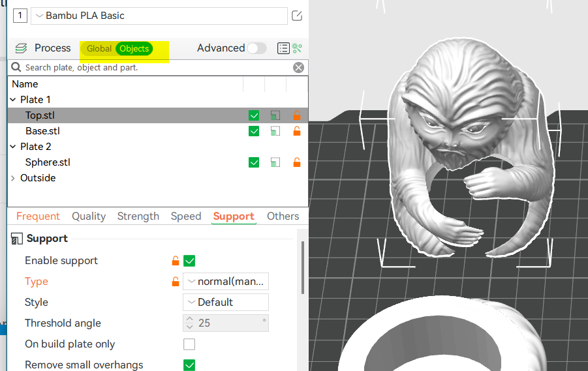Open the Frequent settings tab
Viewport: 588px width, 371px height.
(38, 216)
